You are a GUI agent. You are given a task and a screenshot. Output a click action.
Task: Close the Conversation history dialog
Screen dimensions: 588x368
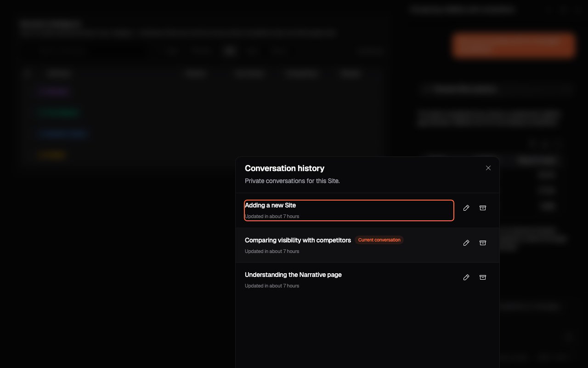[488, 168]
